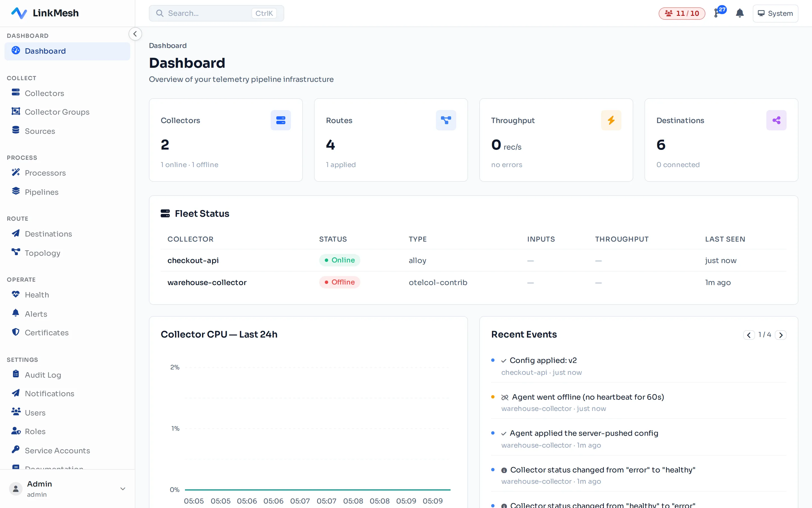Click the Service Accounts key icon
Image resolution: width=812 pixels, height=508 pixels.
[x=16, y=450]
